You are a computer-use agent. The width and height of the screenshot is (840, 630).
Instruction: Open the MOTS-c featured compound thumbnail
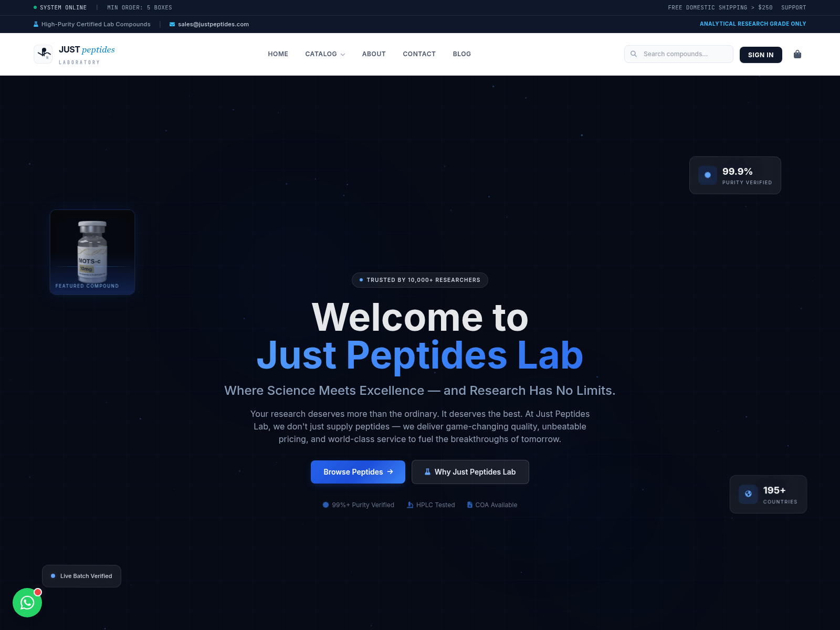click(x=92, y=253)
